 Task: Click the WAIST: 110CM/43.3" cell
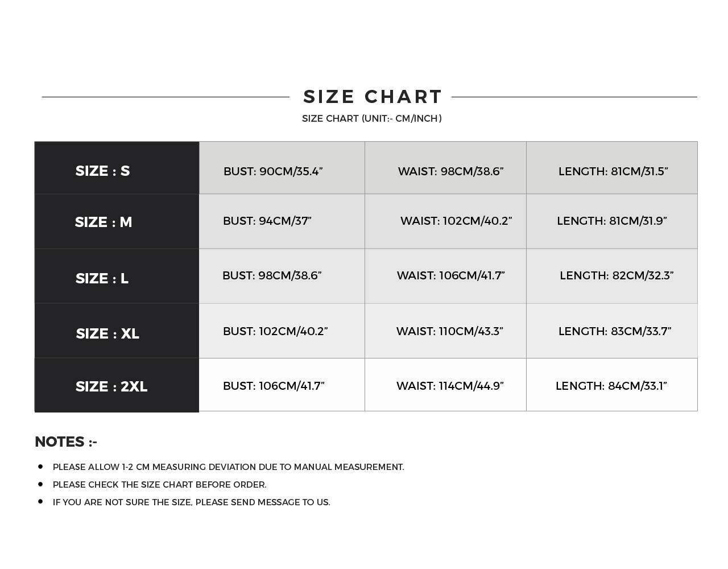[x=450, y=331]
